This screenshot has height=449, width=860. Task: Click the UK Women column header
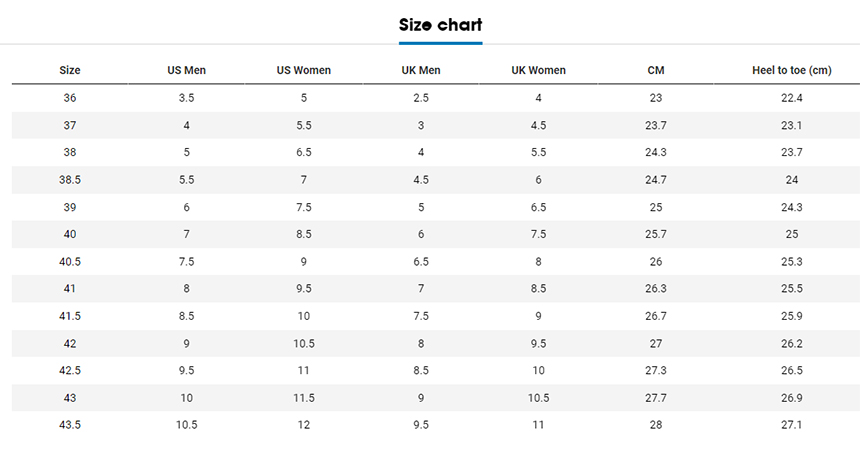click(x=538, y=70)
